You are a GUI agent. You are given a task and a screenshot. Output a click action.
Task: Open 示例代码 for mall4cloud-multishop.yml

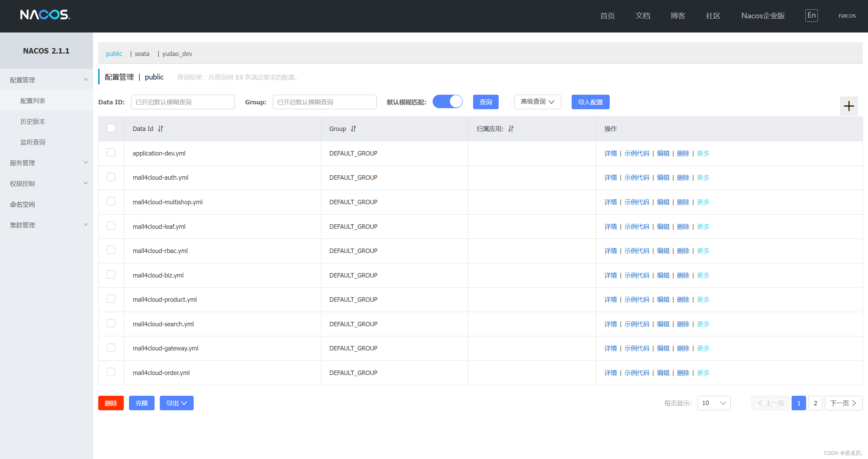[637, 202]
